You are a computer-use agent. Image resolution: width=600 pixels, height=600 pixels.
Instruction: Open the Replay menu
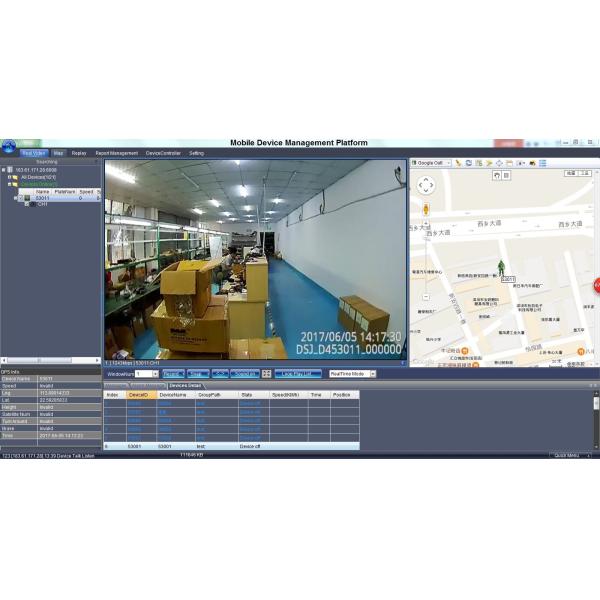pos(79,153)
